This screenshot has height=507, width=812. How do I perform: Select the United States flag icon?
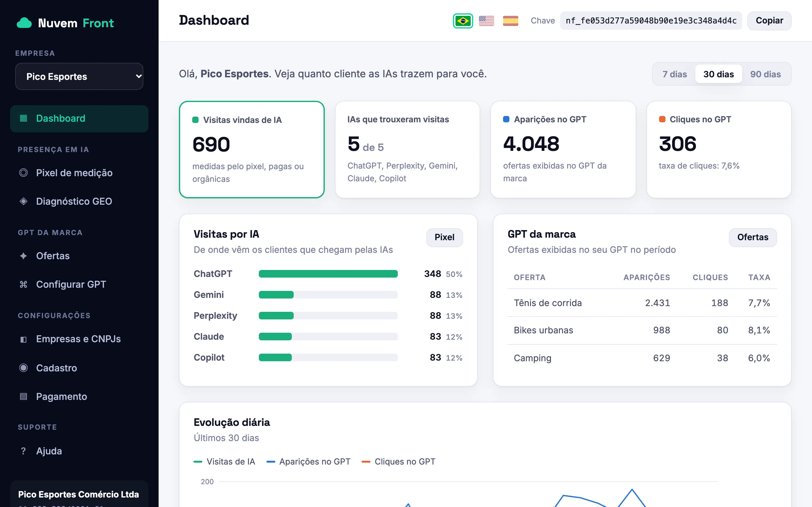(487, 21)
